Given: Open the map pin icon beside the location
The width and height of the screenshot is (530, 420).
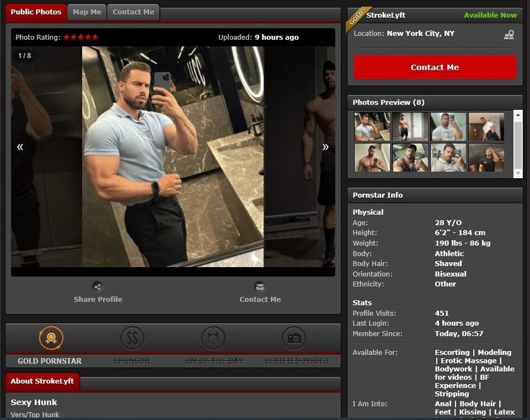Looking at the screenshot, I should (509, 35).
